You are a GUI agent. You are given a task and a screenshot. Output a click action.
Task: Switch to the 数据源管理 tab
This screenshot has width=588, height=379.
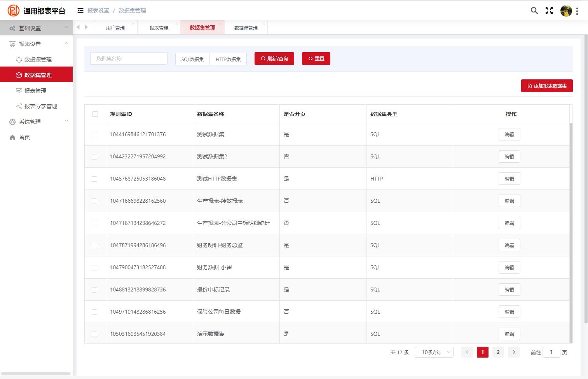[246, 28]
